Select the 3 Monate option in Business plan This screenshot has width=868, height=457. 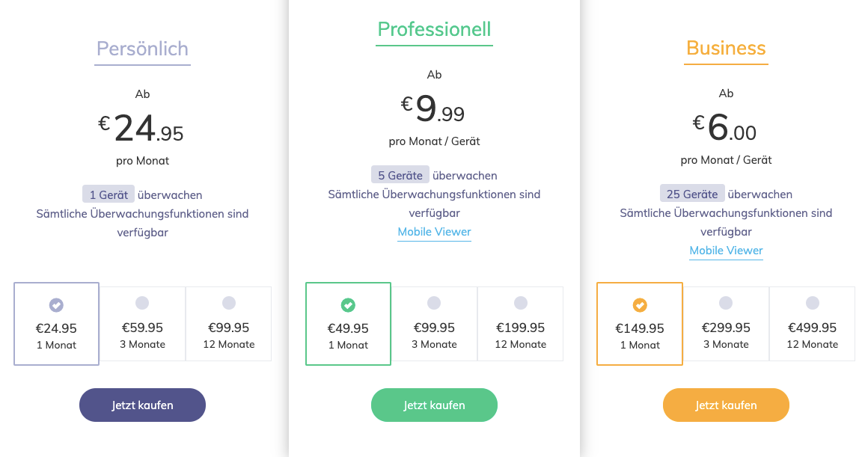pyautogui.click(x=726, y=324)
